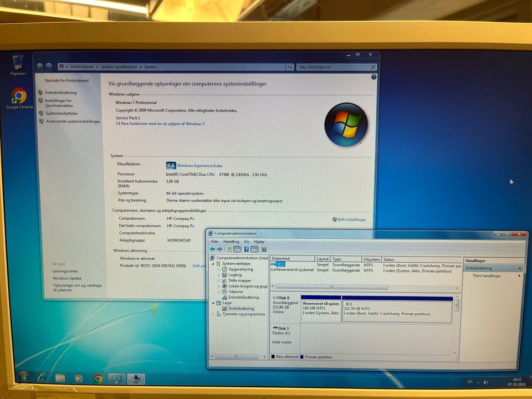Click the up-one-level folder toolbar icon

pos(229,249)
